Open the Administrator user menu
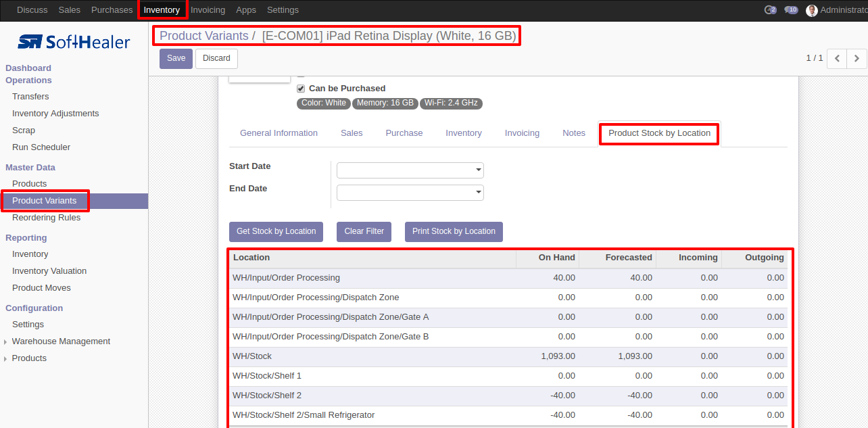 836,10
